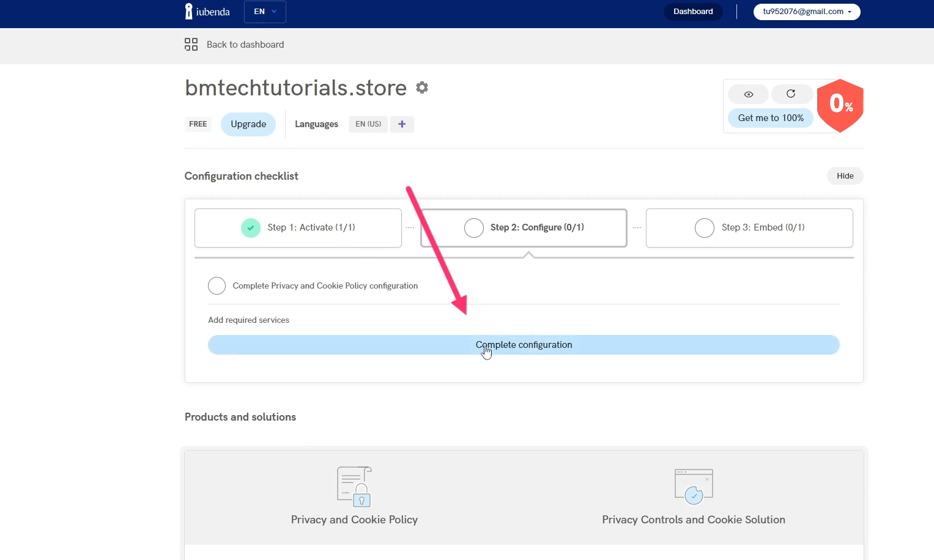Open the tu952076@gmail.com account menu
The height and width of the screenshot is (560, 934).
pos(807,12)
